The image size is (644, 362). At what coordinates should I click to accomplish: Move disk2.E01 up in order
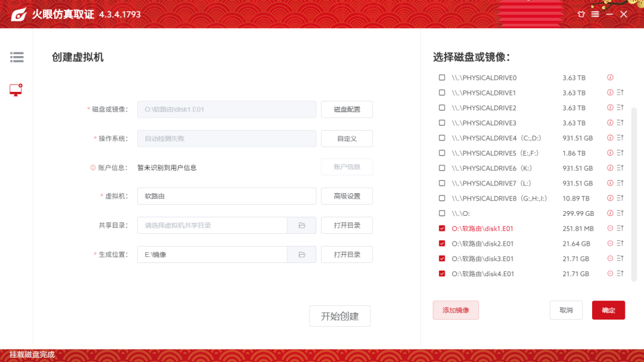[x=620, y=244]
